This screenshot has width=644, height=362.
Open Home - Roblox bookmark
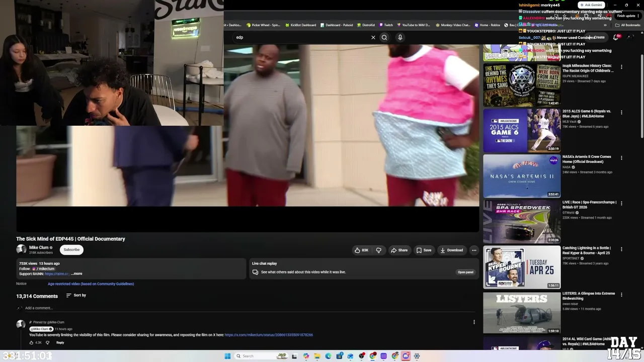pyautogui.click(x=488, y=25)
